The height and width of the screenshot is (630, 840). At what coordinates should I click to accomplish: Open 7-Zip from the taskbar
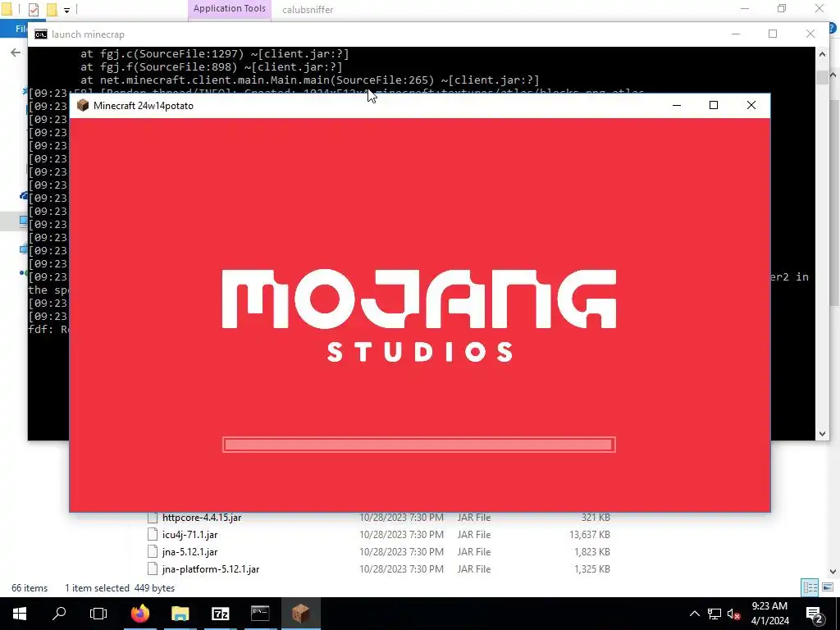220,614
